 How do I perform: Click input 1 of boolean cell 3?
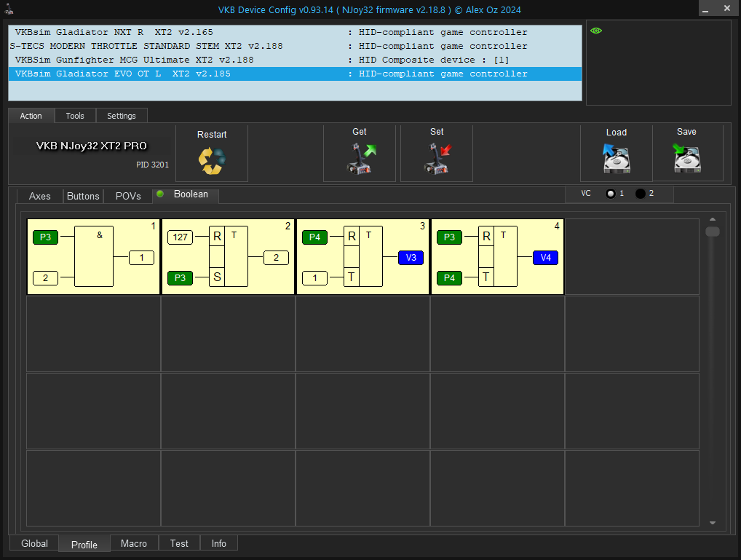(314, 278)
